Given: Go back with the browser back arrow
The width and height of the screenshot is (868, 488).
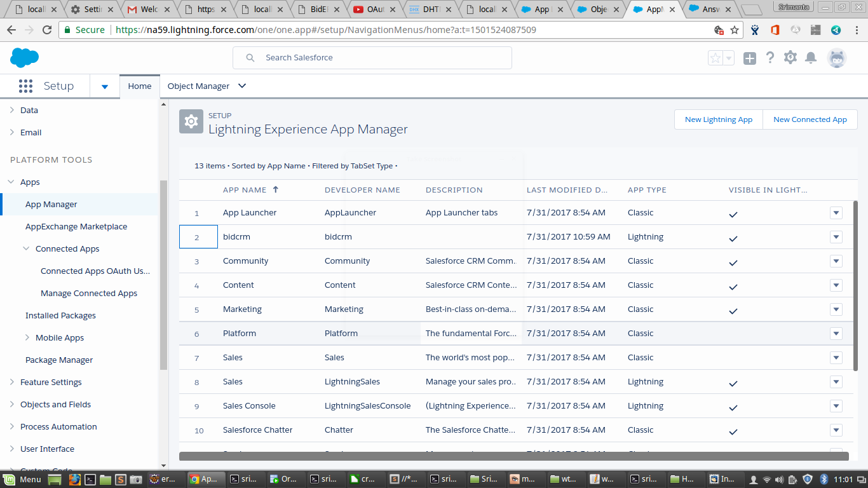Looking at the screenshot, I should tap(12, 30).
